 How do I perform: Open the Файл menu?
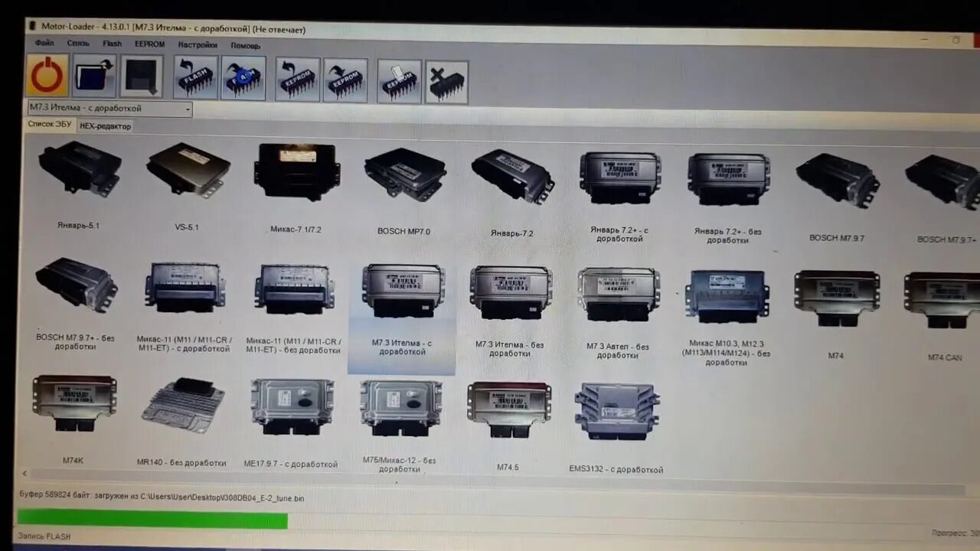tap(44, 43)
